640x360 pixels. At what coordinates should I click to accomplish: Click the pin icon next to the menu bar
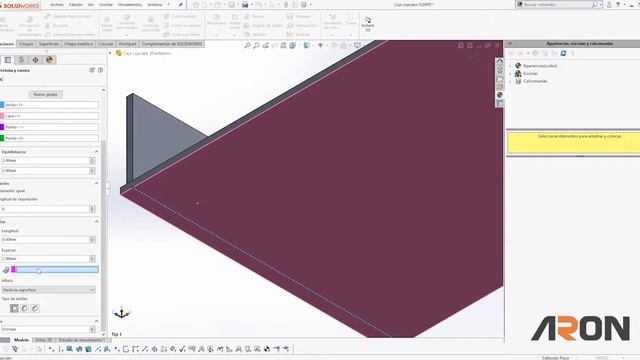pos(180,4)
